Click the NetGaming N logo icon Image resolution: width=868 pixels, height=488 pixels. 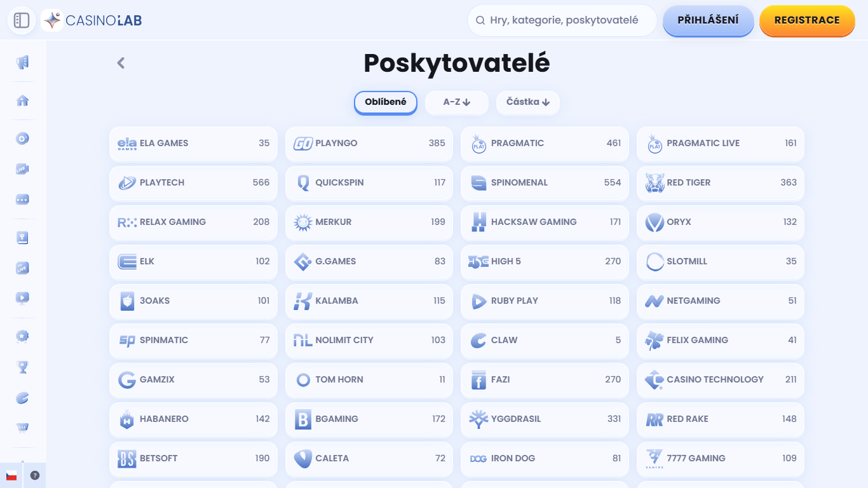654,301
